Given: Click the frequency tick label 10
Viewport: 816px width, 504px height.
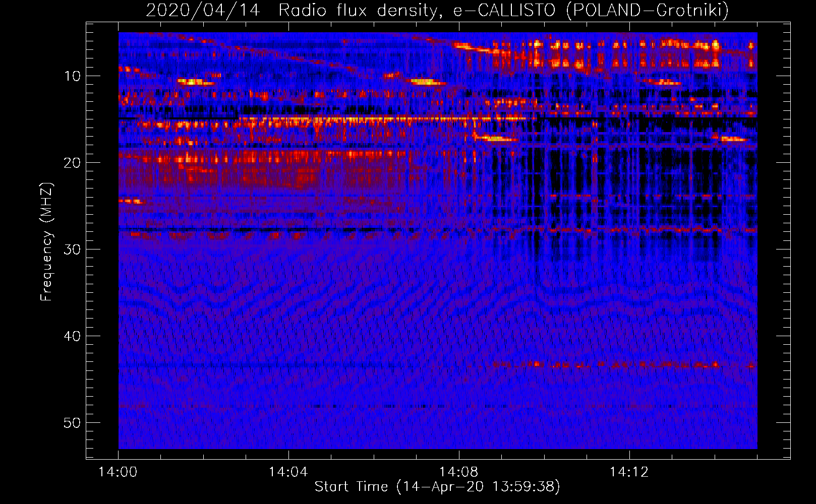Looking at the screenshot, I should 72,76.
